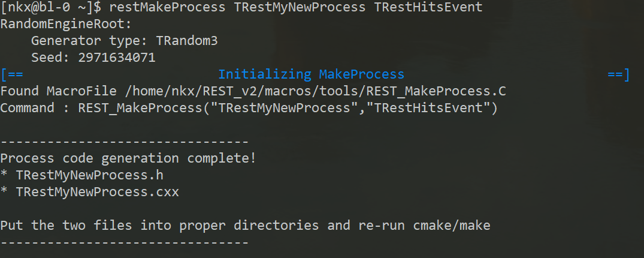This screenshot has width=644, height=258.
Task: Click the blue opening bracket [== marker
Action: coord(12,74)
